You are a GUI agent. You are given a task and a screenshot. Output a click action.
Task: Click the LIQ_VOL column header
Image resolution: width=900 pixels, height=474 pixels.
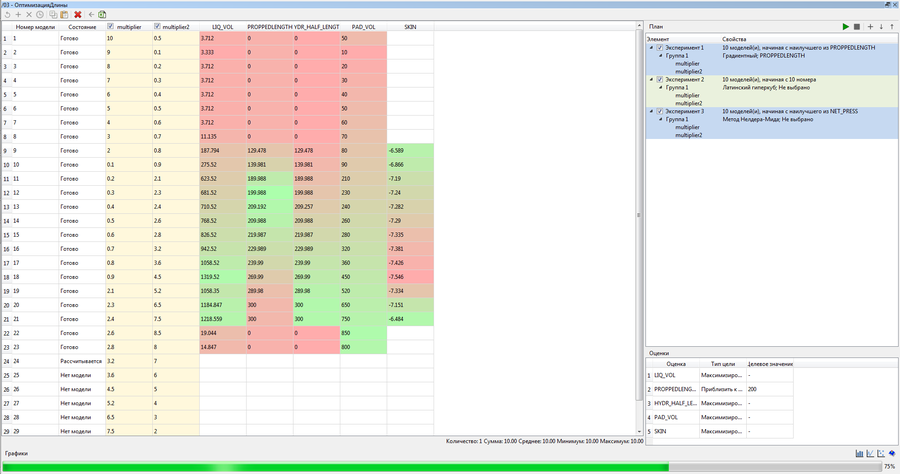coord(223,27)
